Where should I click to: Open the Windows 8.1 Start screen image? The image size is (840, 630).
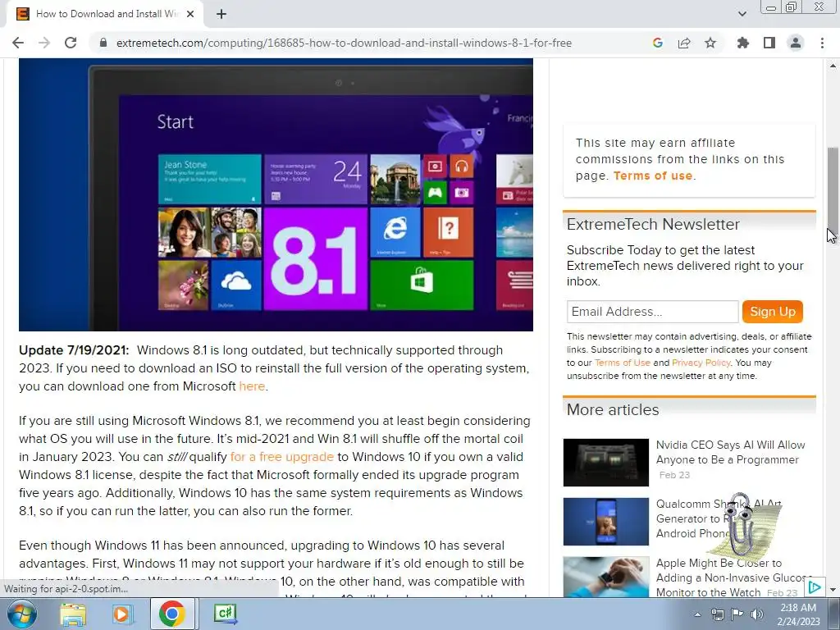276,195
